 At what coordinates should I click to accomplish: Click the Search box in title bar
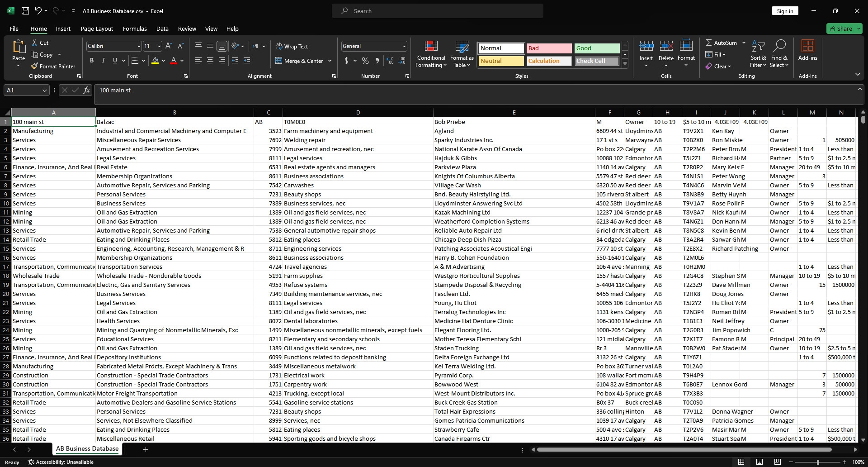438,11
